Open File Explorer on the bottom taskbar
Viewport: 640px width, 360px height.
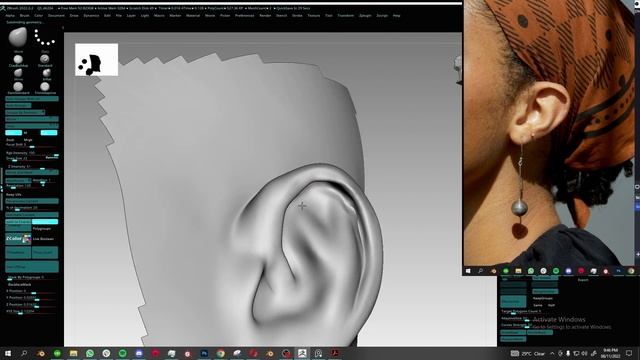click(x=73, y=353)
